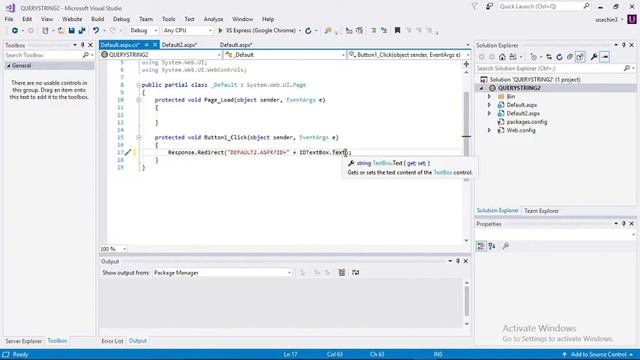This screenshot has width=640, height=360.
Task: Open the Website menu
Action: 72,19
